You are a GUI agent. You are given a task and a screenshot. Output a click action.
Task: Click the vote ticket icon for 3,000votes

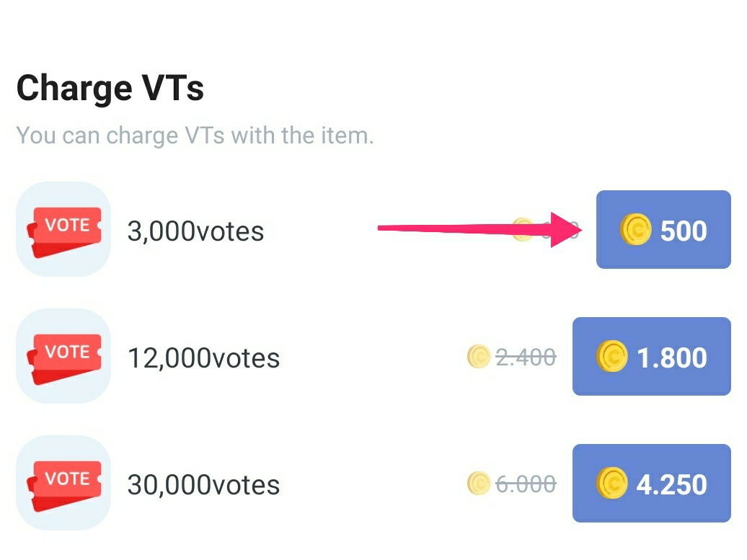tap(63, 229)
